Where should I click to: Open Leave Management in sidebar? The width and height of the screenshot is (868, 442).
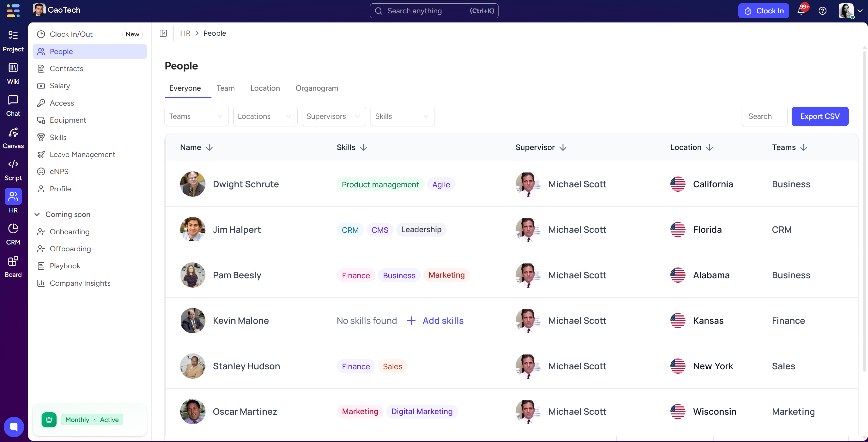[x=82, y=154]
